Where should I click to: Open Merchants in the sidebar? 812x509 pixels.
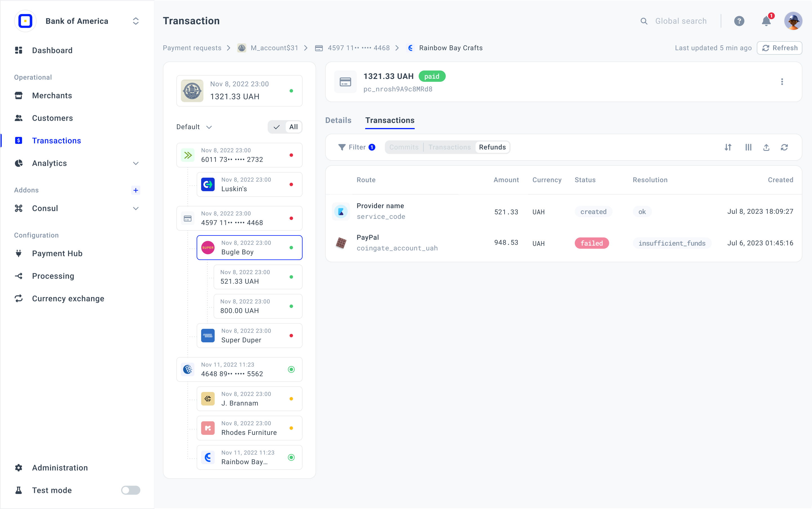coord(52,96)
